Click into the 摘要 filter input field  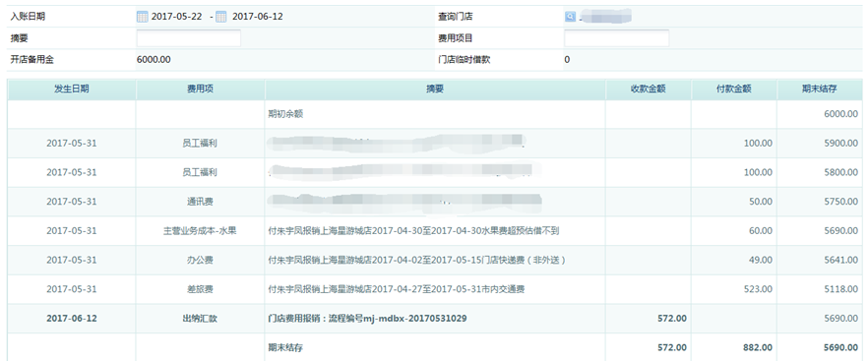(x=189, y=38)
